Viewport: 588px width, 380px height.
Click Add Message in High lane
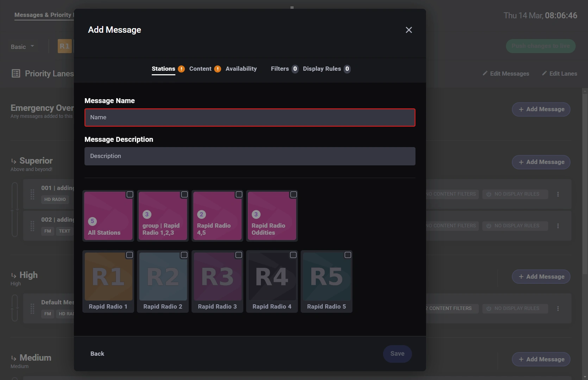(541, 277)
